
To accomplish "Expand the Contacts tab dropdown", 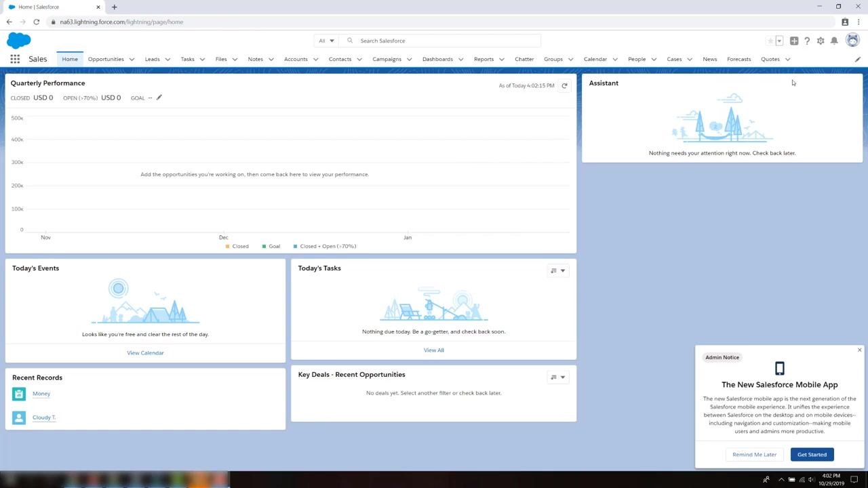I will pyautogui.click(x=359, y=59).
